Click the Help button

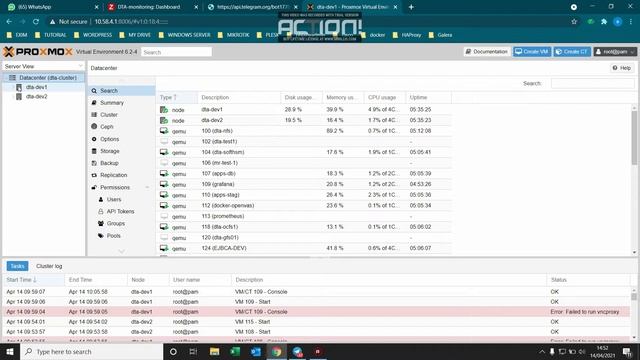coord(622,68)
